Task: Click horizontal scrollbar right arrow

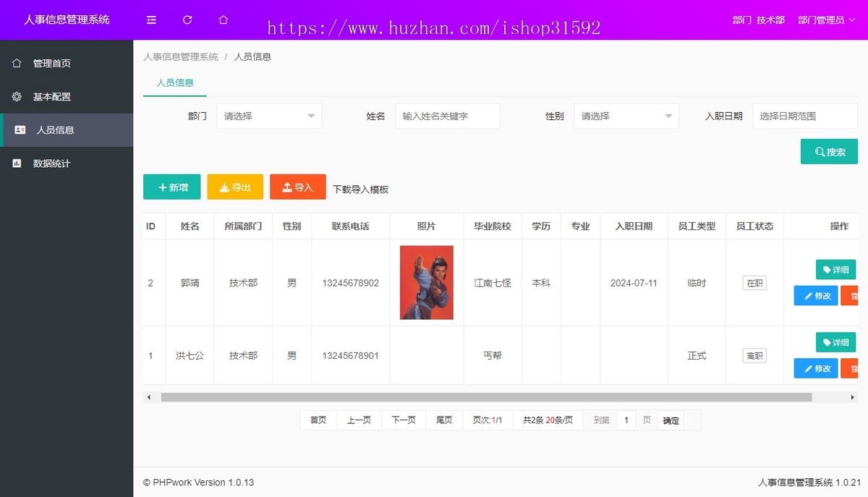Action: point(853,397)
